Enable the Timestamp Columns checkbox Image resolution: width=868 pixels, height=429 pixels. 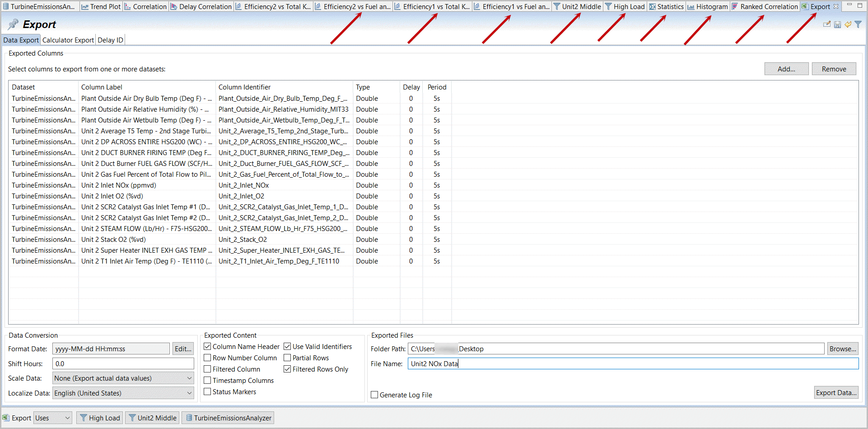[x=208, y=380]
